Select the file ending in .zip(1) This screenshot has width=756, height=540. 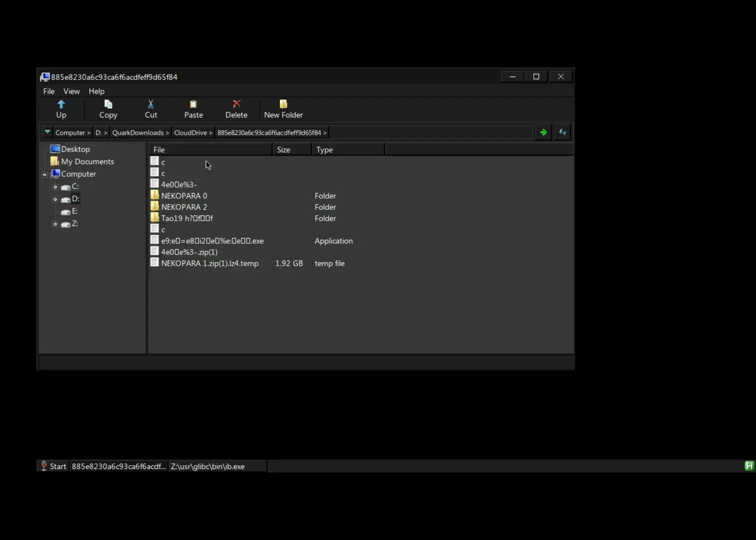(x=189, y=252)
